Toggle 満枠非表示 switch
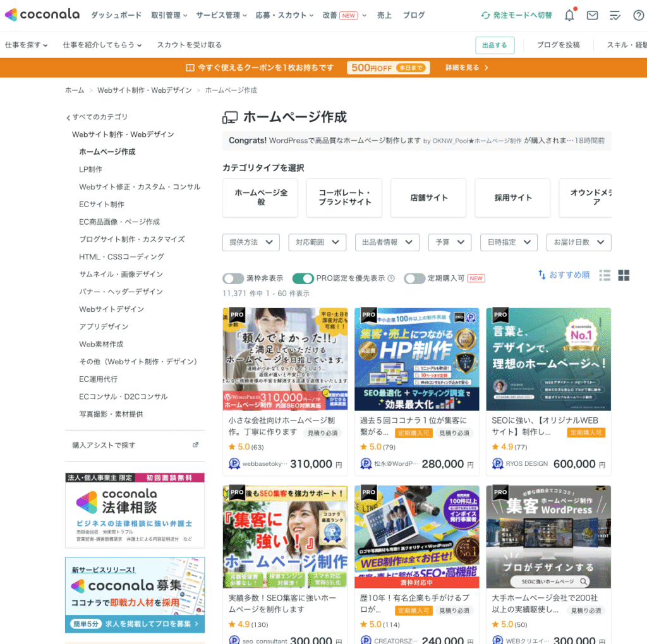Screen dimensions: 647x644 tap(233, 278)
